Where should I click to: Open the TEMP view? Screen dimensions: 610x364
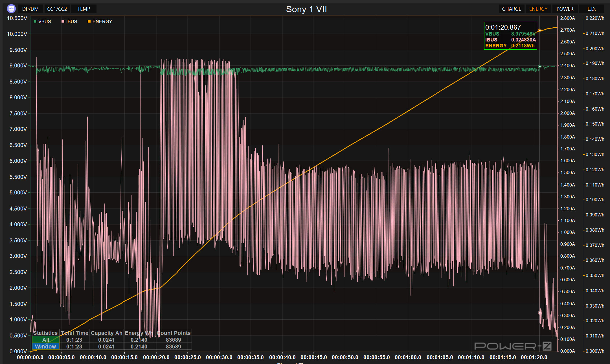pyautogui.click(x=84, y=9)
